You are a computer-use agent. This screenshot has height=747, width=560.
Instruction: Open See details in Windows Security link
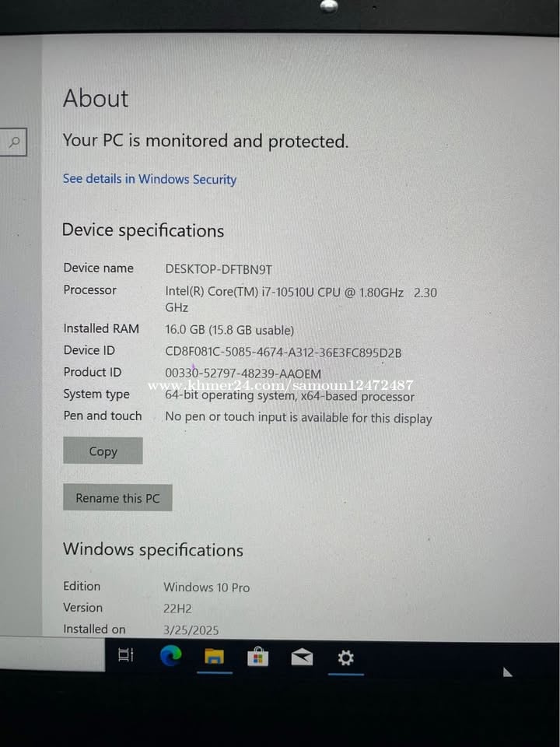[x=149, y=179]
